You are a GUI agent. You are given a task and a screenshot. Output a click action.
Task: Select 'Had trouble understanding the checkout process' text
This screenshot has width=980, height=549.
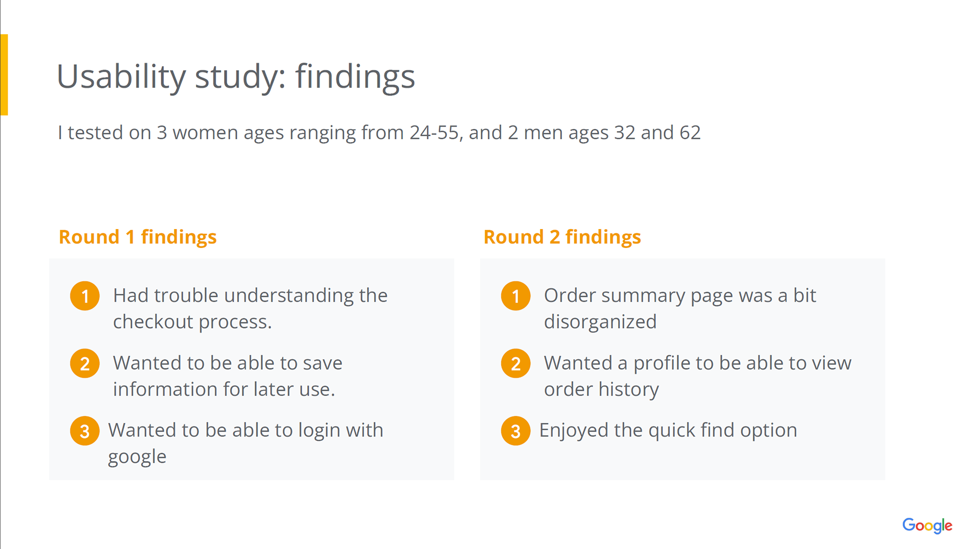point(250,308)
